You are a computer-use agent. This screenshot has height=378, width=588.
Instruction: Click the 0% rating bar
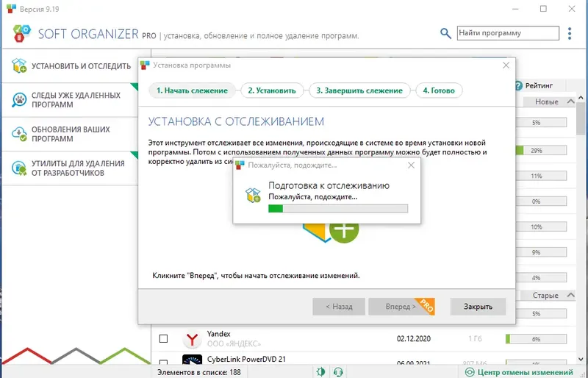(x=541, y=202)
